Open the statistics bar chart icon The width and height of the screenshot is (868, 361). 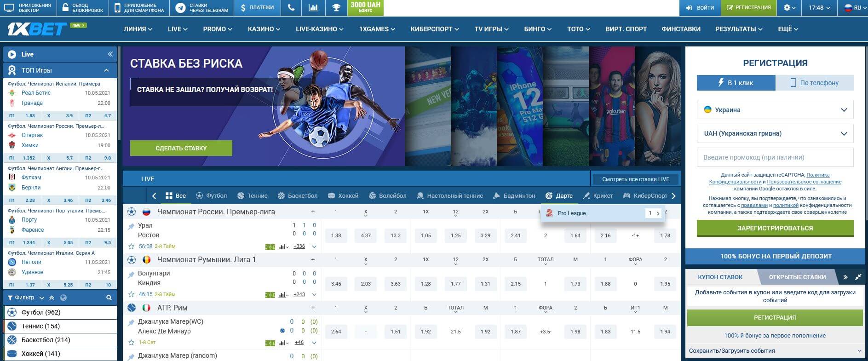(x=313, y=8)
